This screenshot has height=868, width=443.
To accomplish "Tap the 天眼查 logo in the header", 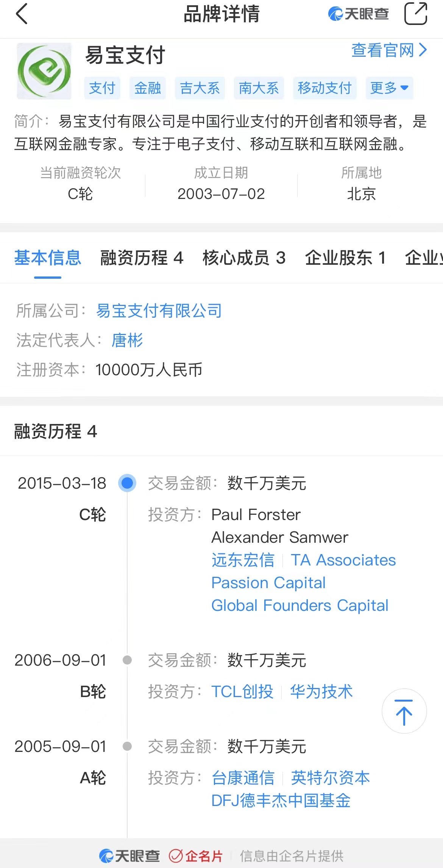I will click(x=358, y=14).
